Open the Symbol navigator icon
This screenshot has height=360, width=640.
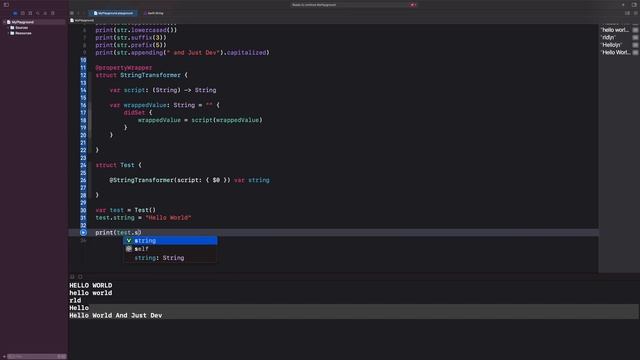30,13
